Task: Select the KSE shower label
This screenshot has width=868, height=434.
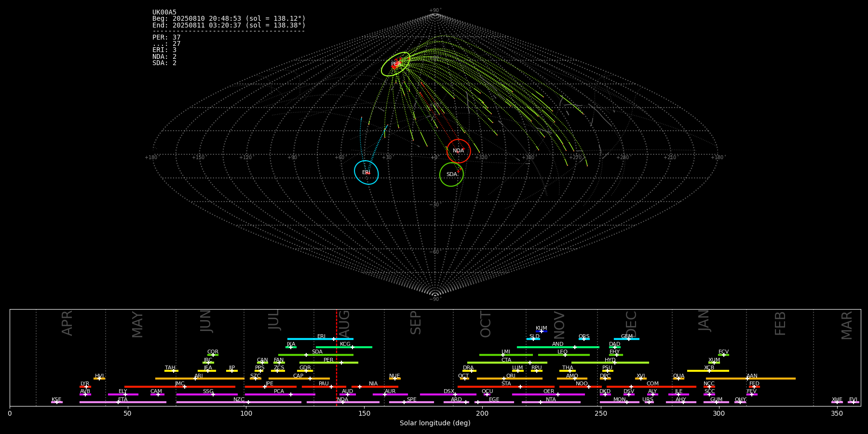Action: click(56, 400)
